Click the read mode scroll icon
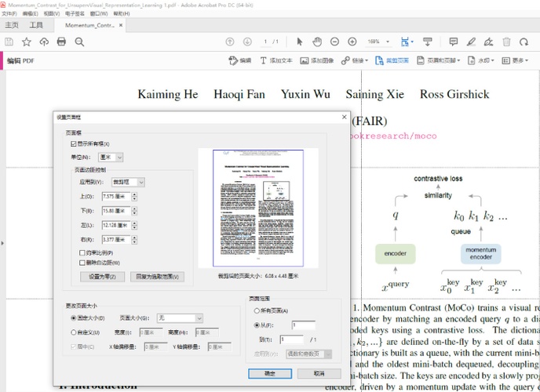The width and height of the screenshot is (540, 392). coord(428,42)
